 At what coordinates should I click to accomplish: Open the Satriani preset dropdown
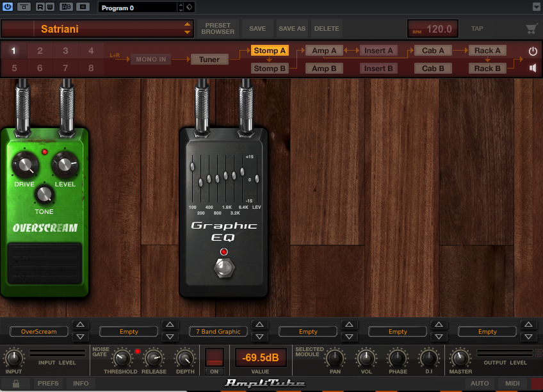(x=97, y=29)
